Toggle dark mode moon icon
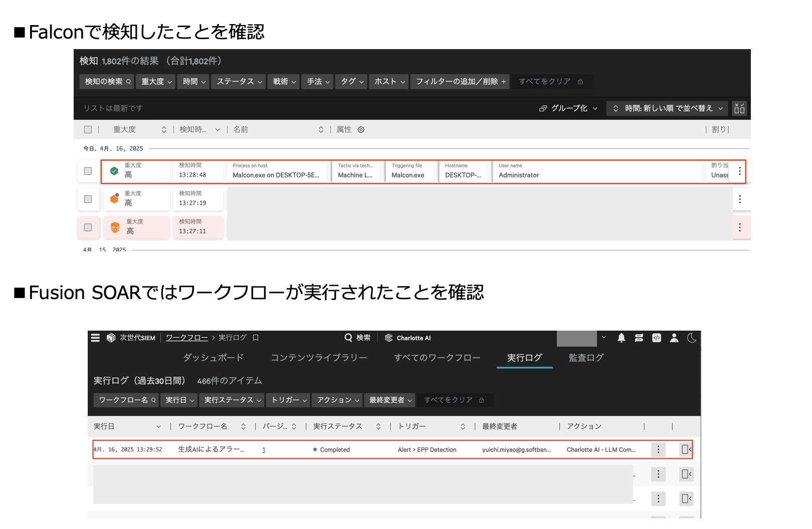 pos(692,338)
